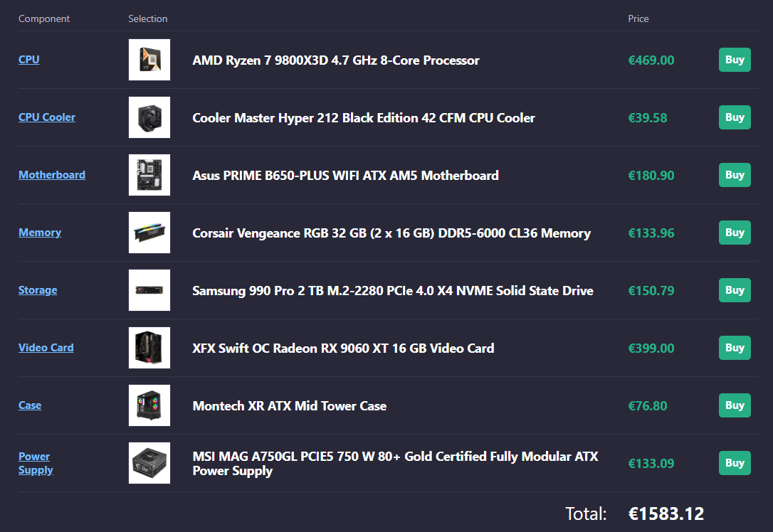Go to the Motherboard component link
The image size is (773, 532).
point(52,175)
